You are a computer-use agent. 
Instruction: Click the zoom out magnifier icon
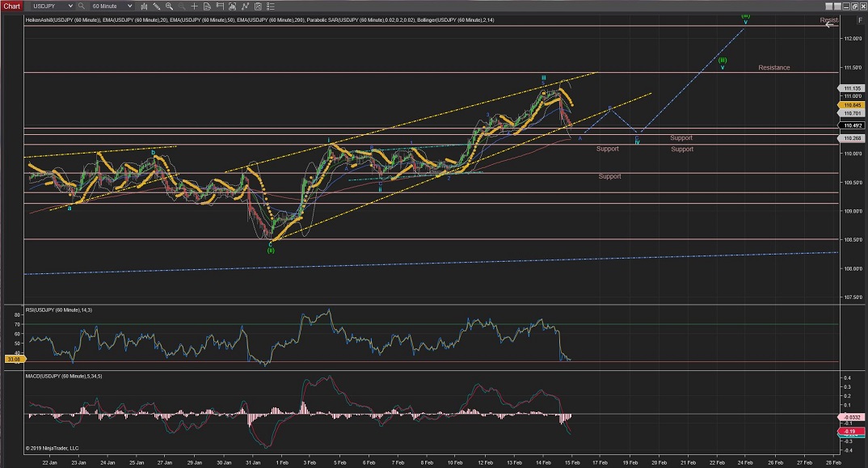(x=181, y=6)
